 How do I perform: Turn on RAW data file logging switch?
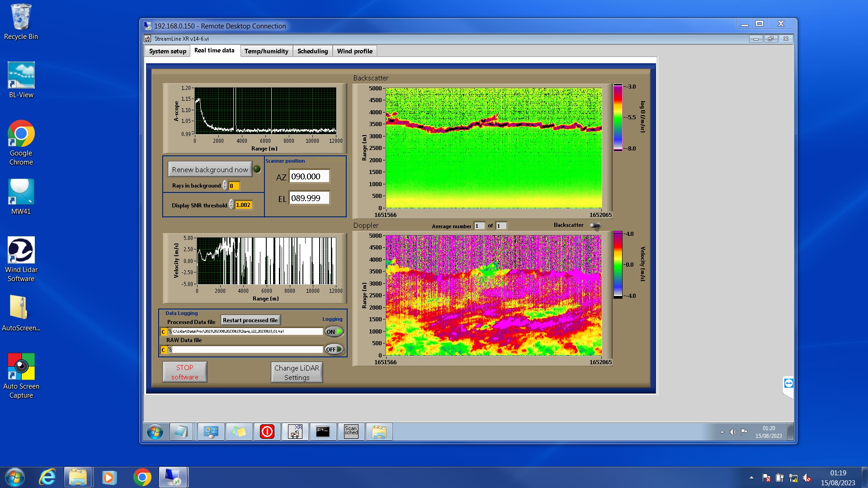coord(334,349)
